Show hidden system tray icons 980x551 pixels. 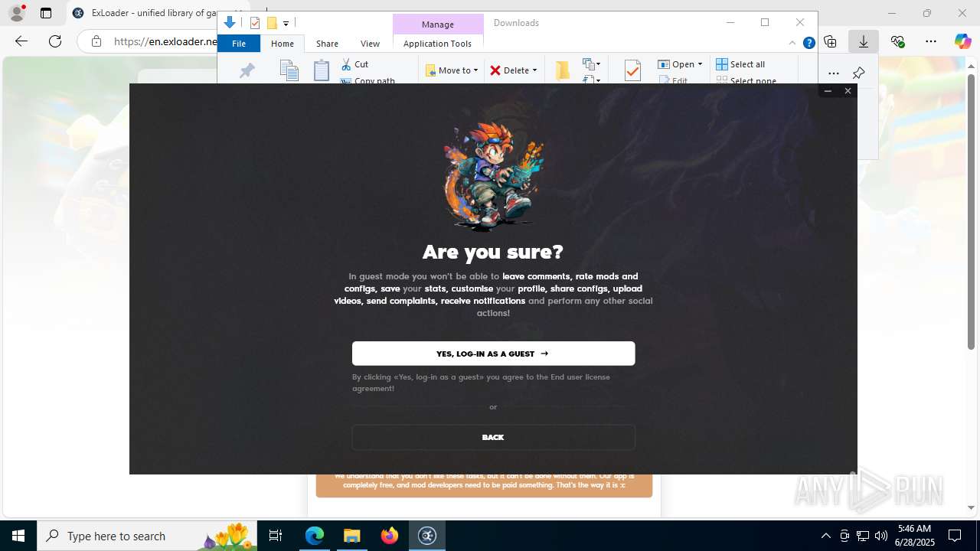[825, 536]
